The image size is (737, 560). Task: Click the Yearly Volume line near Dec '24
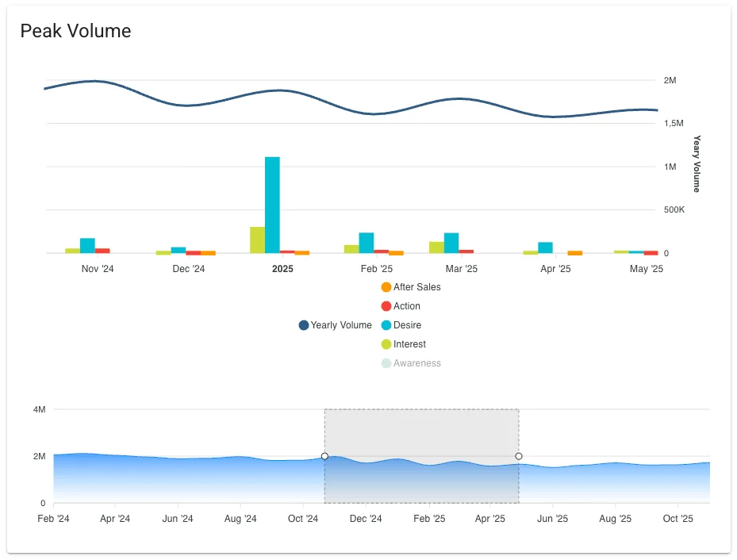[x=188, y=105]
